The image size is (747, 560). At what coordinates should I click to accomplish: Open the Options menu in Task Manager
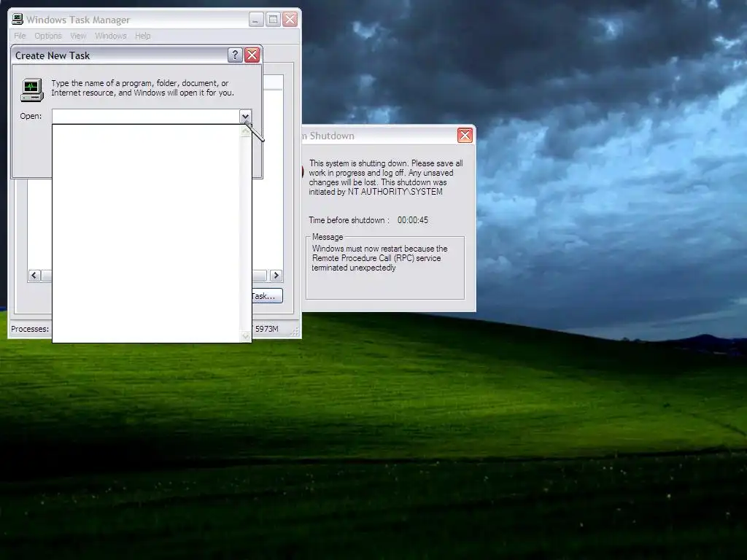point(47,36)
